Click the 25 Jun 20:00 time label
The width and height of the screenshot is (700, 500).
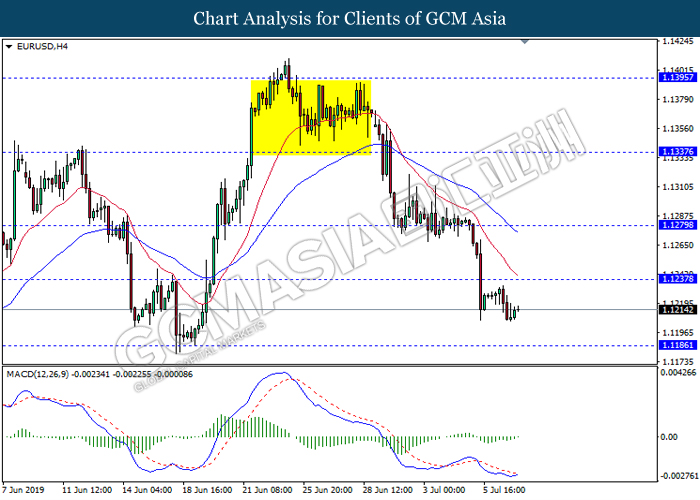[327, 490]
